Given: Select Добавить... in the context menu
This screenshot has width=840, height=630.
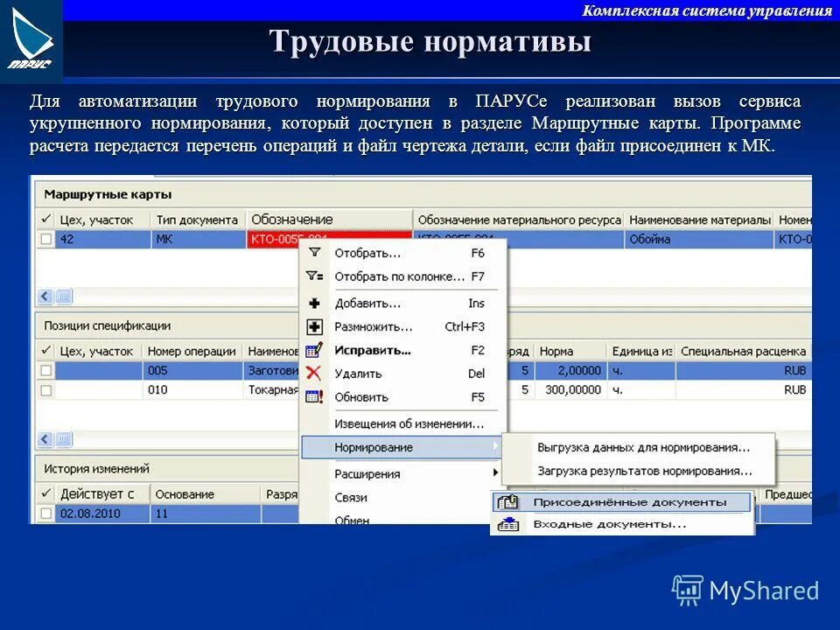Looking at the screenshot, I should [403, 304].
